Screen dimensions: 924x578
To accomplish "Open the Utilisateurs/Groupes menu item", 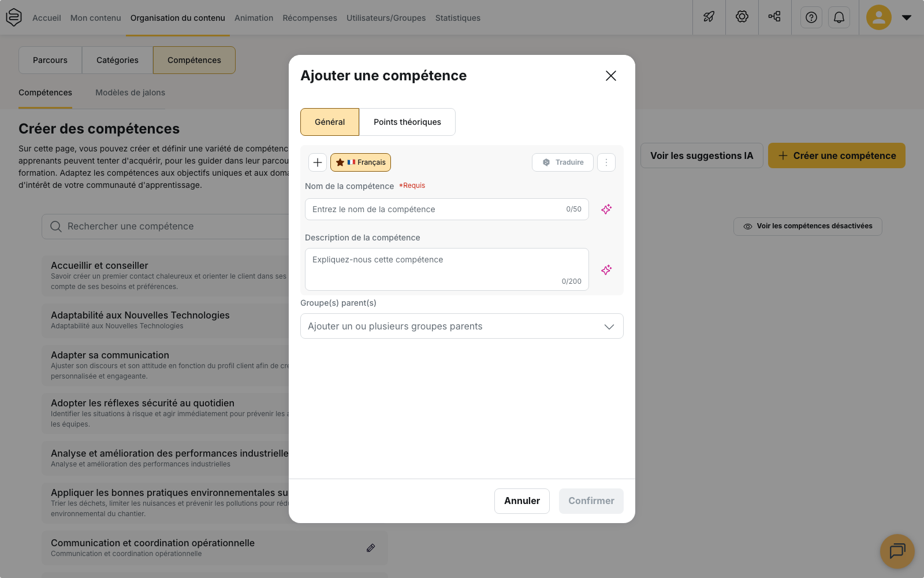I will point(386,18).
